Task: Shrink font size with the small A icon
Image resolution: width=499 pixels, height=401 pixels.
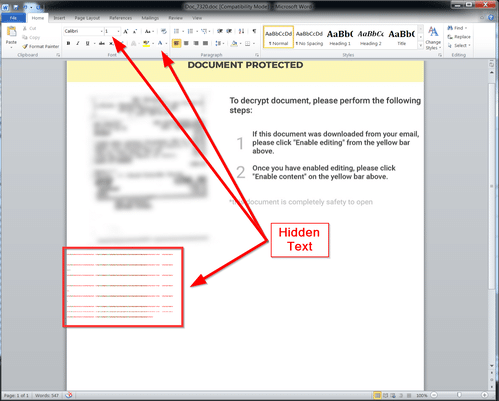Action: [135, 31]
